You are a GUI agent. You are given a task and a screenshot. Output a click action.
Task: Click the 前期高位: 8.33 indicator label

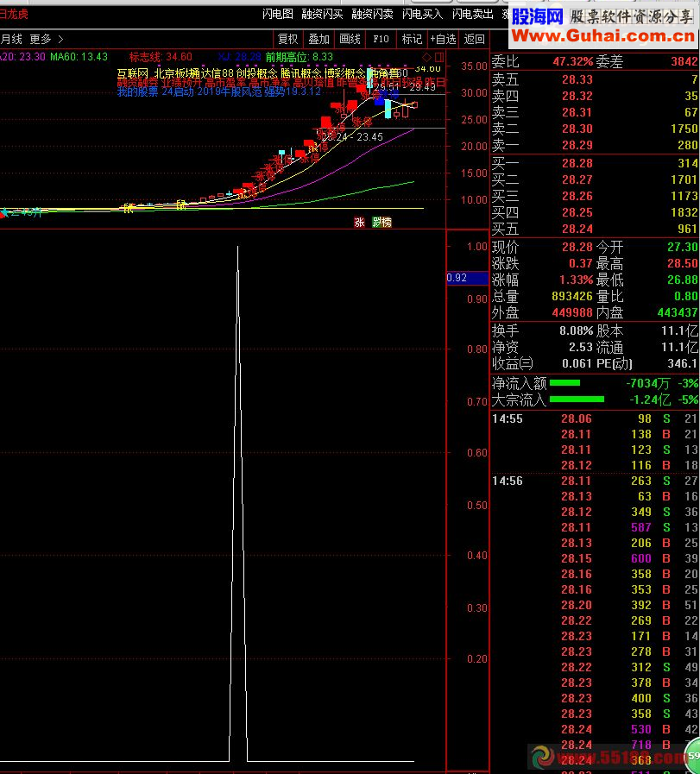click(300, 57)
